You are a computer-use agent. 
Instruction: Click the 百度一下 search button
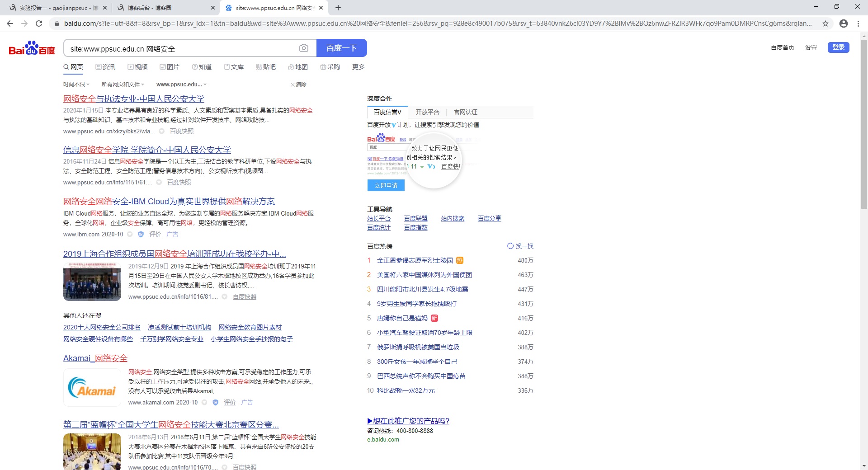pos(342,48)
